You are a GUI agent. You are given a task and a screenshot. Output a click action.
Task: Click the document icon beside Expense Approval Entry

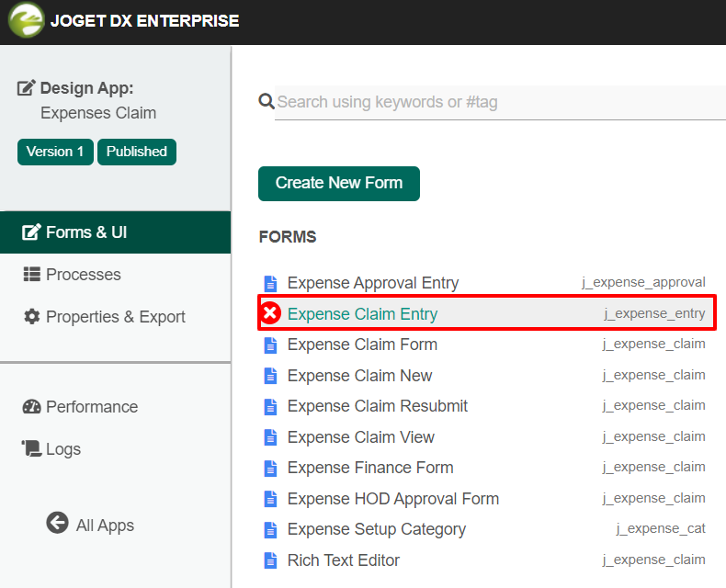coord(270,283)
